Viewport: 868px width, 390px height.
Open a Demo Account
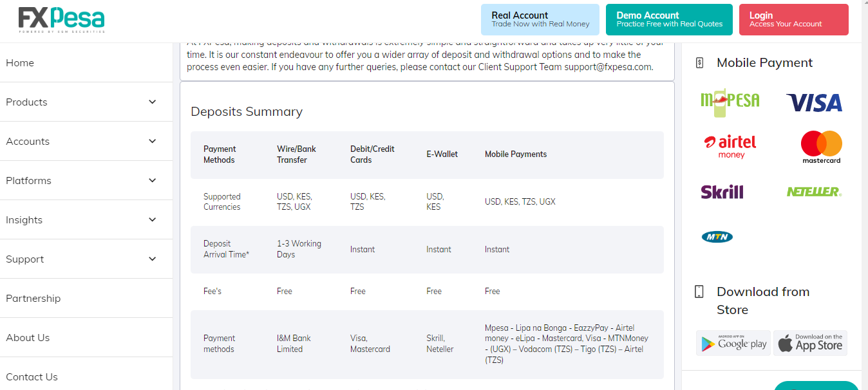[669, 19]
